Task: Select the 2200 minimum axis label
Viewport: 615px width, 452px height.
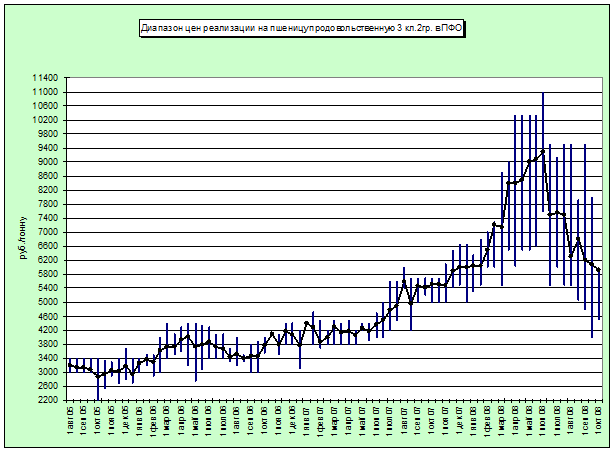Action: pos(48,400)
